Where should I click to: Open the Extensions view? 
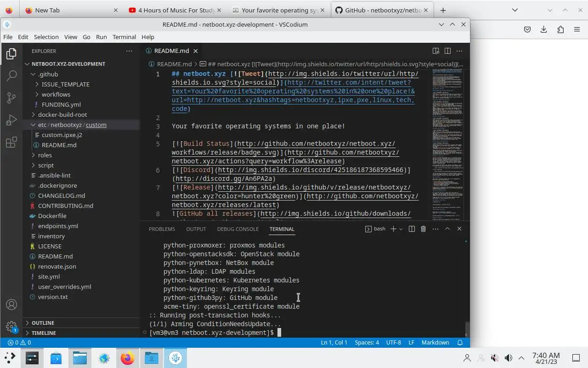tap(11, 143)
